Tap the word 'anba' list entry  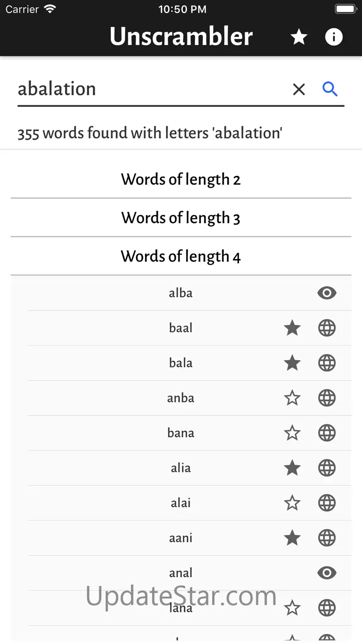click(181, 398)
